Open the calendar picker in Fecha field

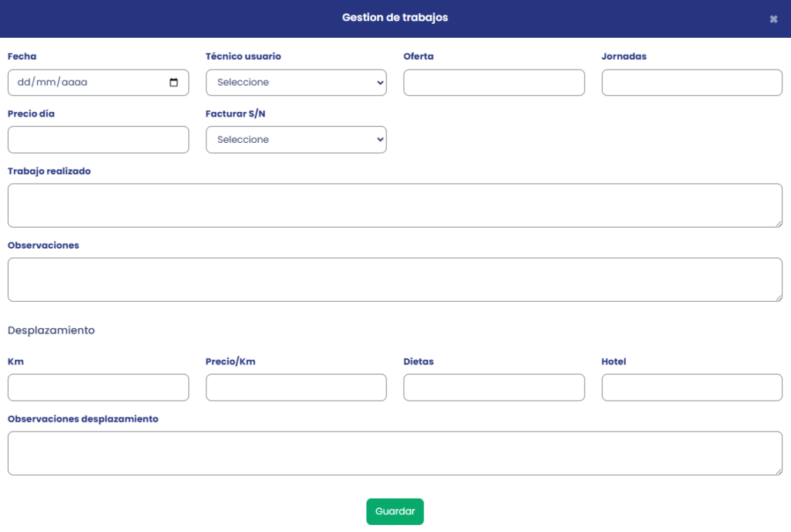tap(174, 83)
